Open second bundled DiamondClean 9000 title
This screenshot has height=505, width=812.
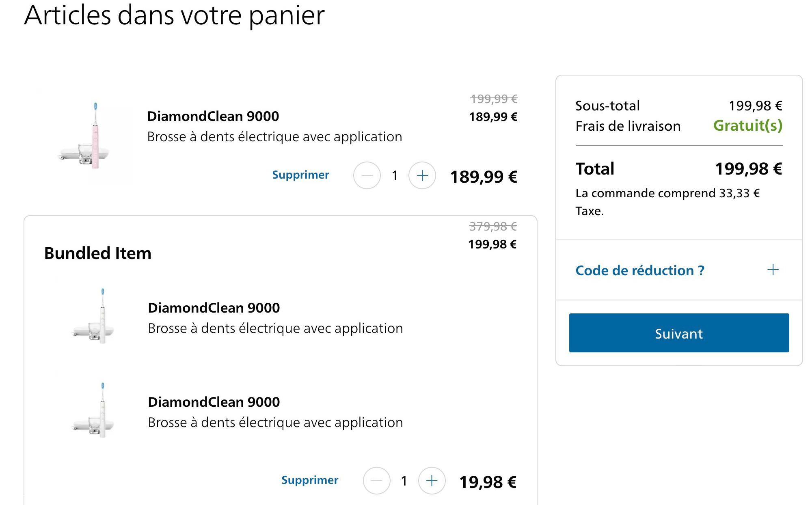click(214, 402)
